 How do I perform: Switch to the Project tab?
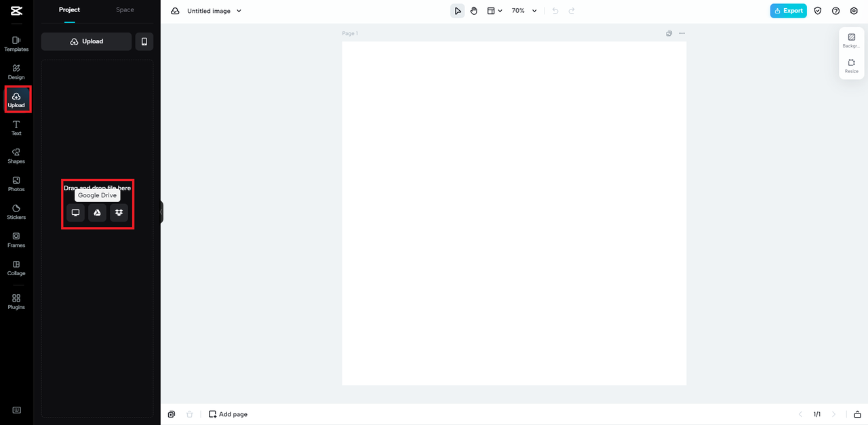69,10
